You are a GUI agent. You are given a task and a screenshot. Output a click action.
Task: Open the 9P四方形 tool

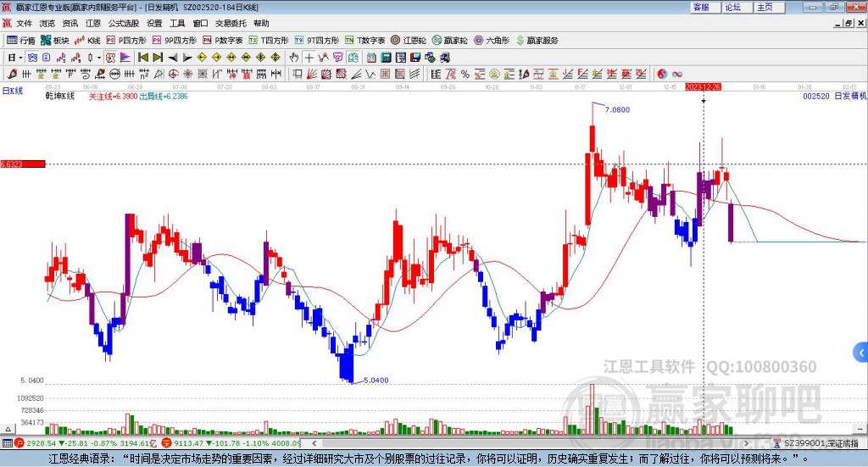[175, 41]
